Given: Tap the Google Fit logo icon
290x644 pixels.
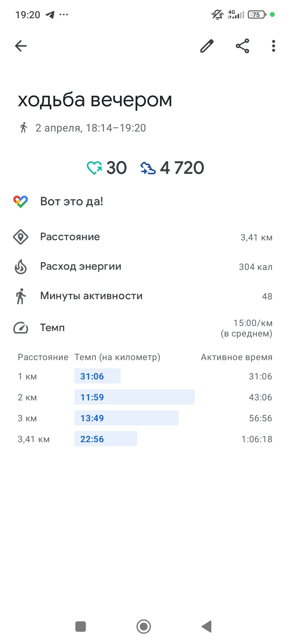Looking at the screenshot, I should click(21, 202).
